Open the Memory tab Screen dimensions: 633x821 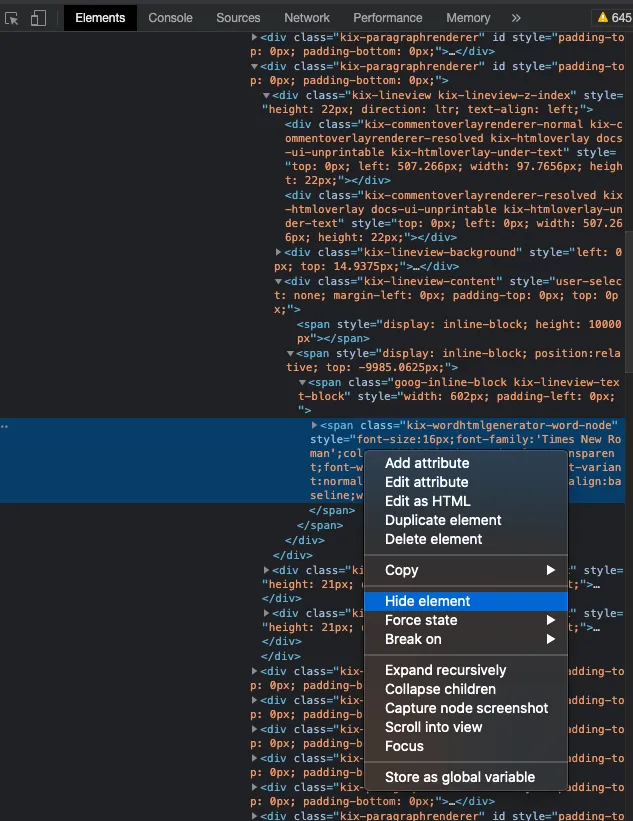tap(468, 18)
